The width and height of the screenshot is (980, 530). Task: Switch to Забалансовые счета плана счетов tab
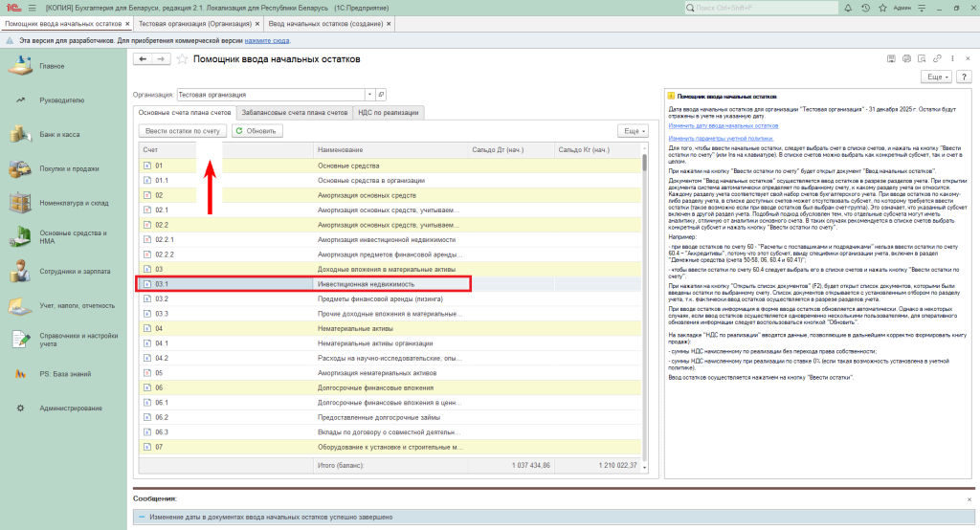[295, 112]
